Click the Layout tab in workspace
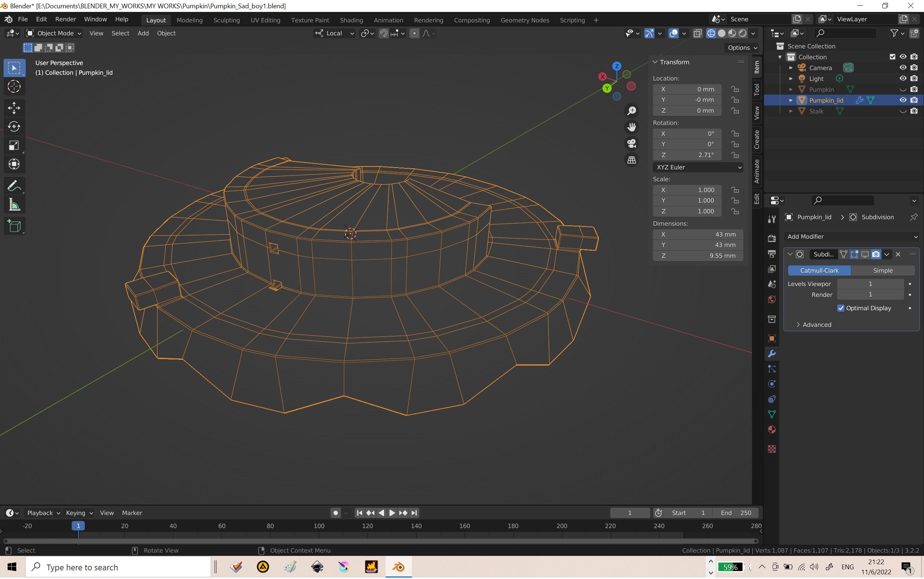The height and width of the screenshot is (579, 924). 155,20
